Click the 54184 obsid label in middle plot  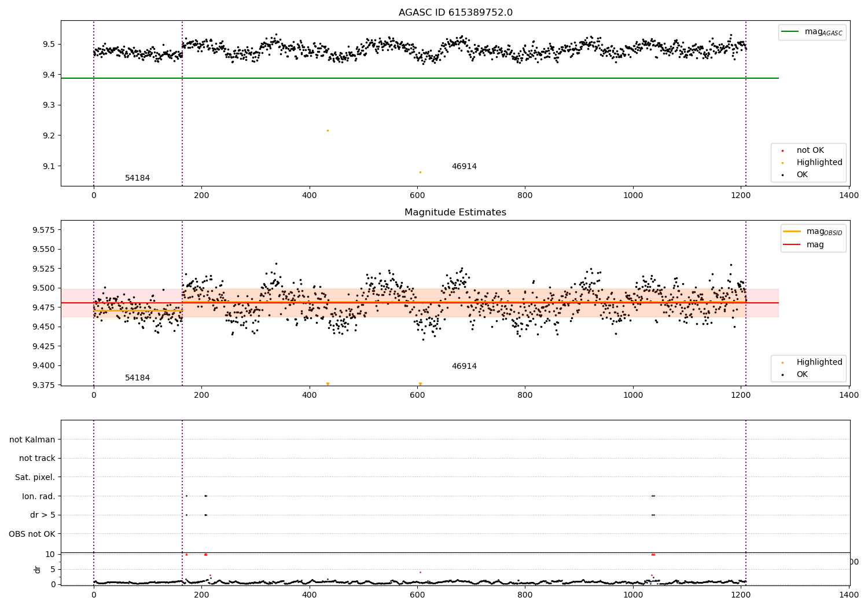pos(138,378)
